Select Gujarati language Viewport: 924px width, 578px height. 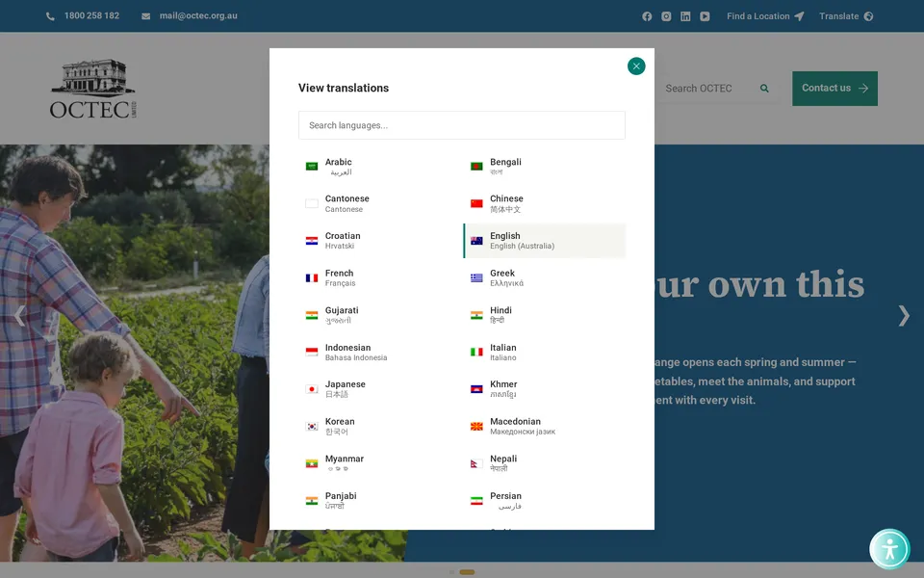(x=381, y=315)
